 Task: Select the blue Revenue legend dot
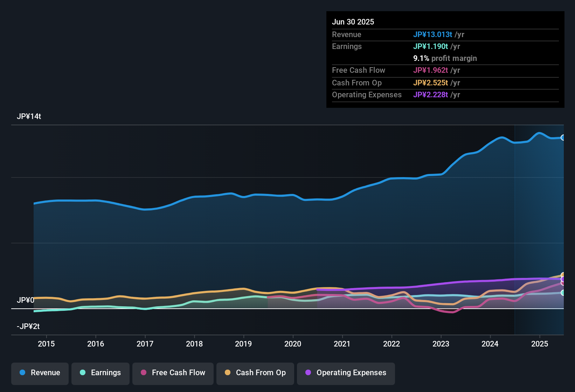tap(22, 373)
